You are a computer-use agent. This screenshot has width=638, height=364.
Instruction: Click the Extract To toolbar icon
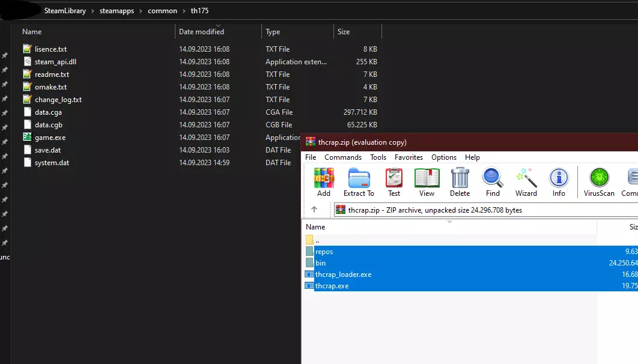[x=359, y=182]
